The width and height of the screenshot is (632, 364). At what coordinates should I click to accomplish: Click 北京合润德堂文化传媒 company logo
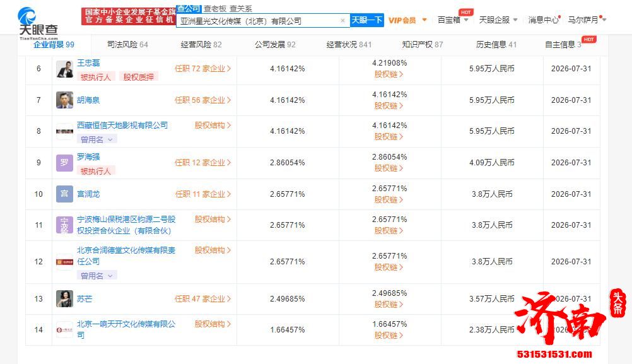(64, 261)
